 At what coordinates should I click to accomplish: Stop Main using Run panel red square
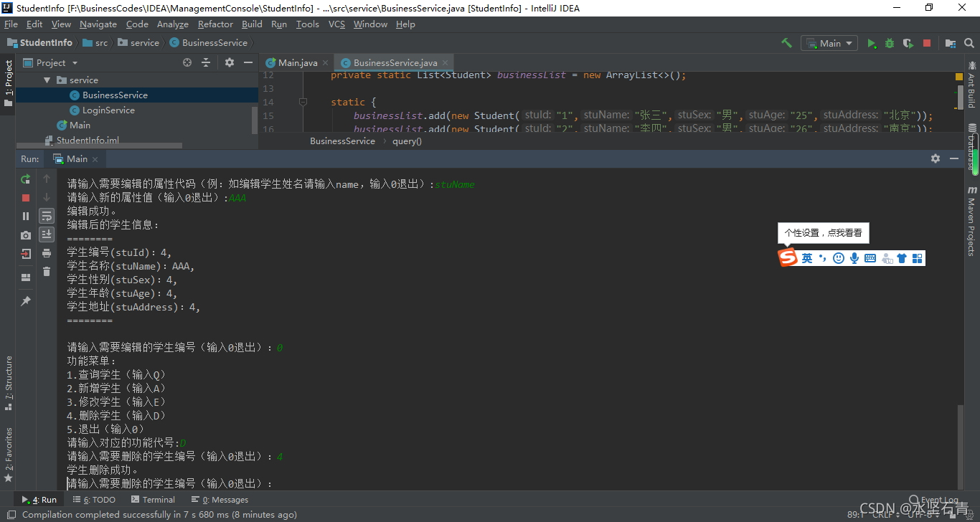(26, 197)
